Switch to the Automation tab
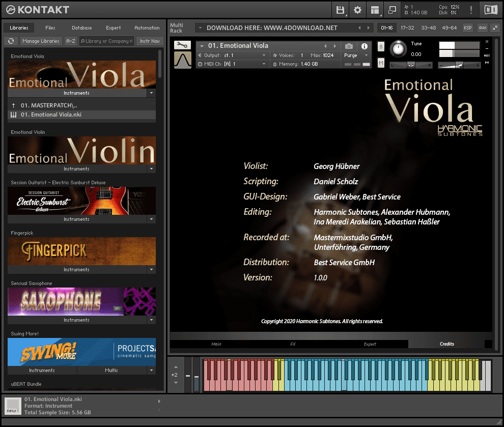 coord(147,28)
